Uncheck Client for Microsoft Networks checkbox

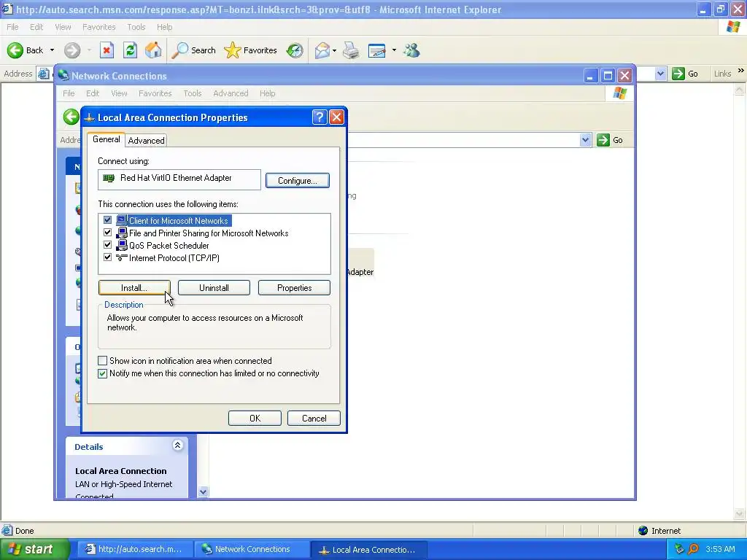[x=107, y=220]
